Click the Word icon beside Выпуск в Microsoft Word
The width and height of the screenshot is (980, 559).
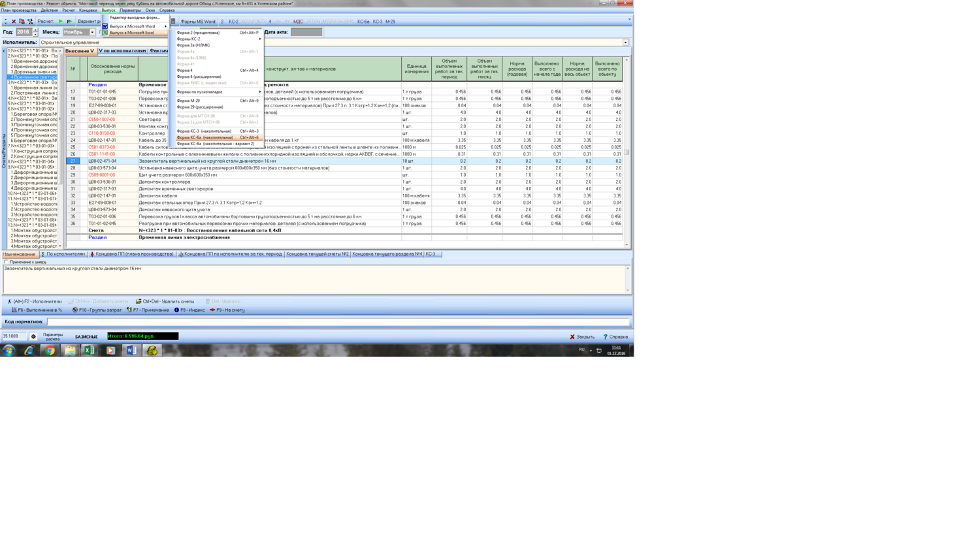click(x=105, y=26)
